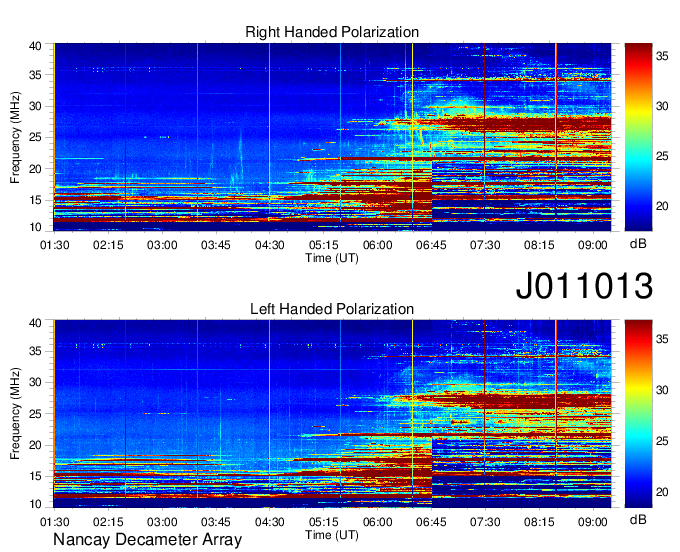The height and width of the screenshot is (552, 680).
Task: Click the "07:30" tick under Right Handed plot
Action: click(x=485, y=245)
